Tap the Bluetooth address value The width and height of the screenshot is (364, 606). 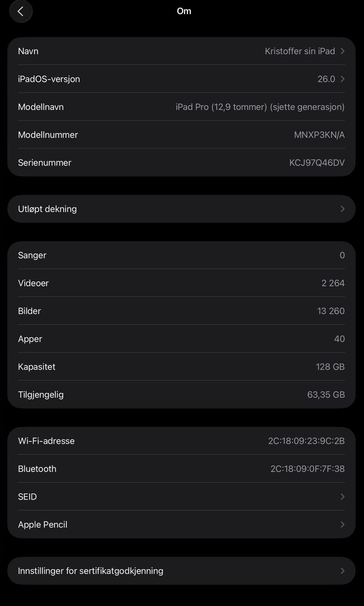[x=307, y=469]
